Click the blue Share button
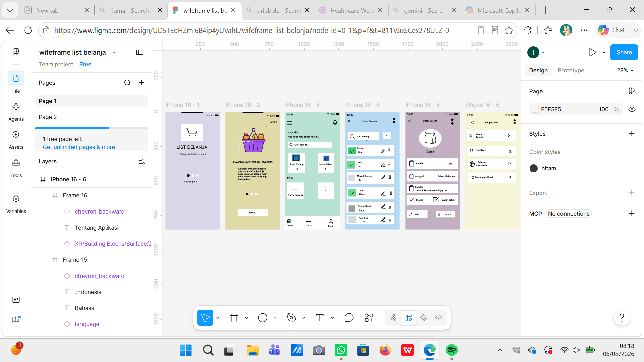 [624, 52]
